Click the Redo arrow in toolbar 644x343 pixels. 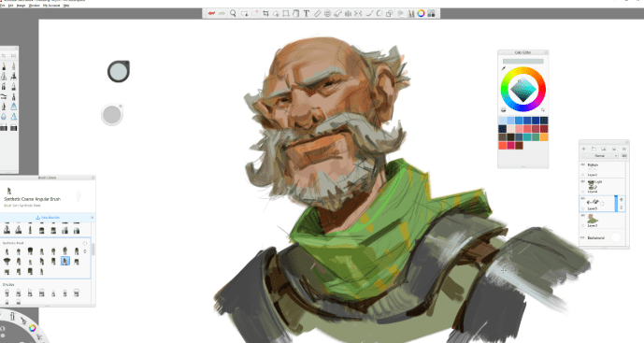click(x=222, y=14)
